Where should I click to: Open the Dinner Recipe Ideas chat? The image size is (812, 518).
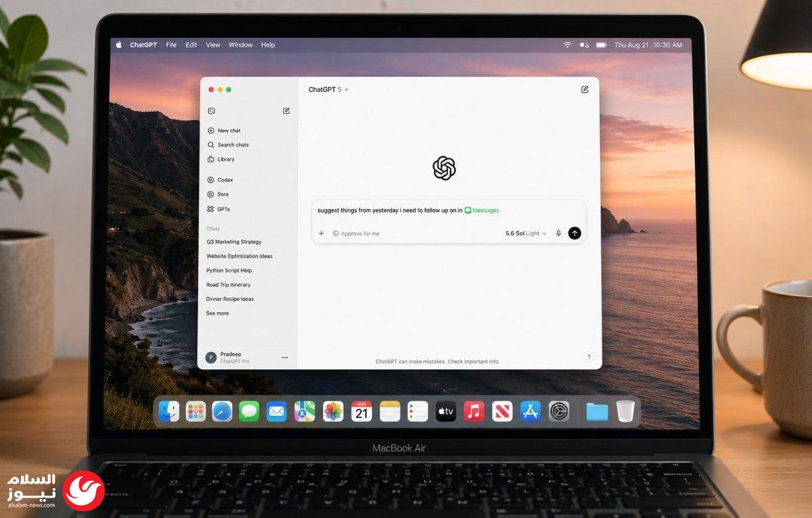230,299
